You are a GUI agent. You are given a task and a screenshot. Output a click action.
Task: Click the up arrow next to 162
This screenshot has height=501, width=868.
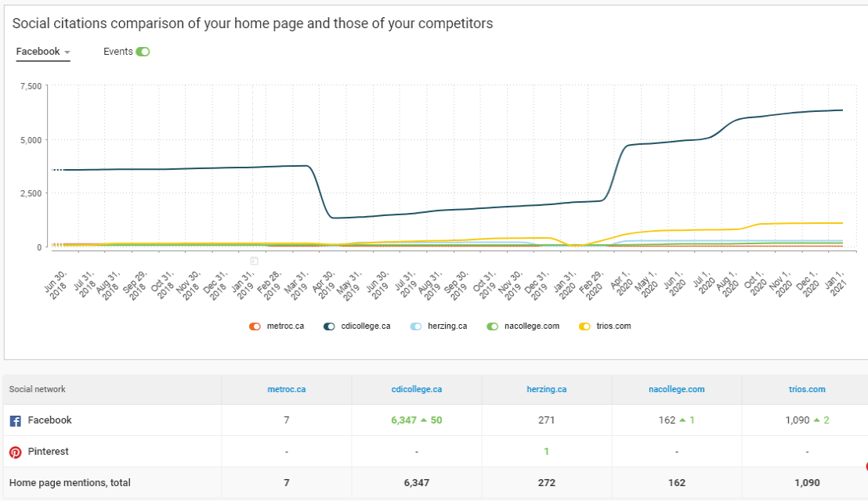tap(682, 420)
